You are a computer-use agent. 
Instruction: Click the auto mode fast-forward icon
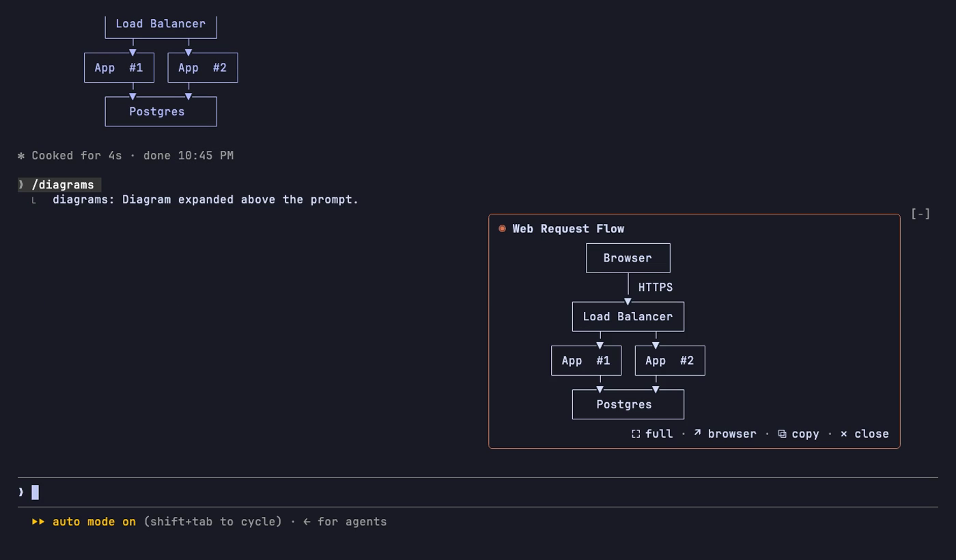[x=38, y=522]
